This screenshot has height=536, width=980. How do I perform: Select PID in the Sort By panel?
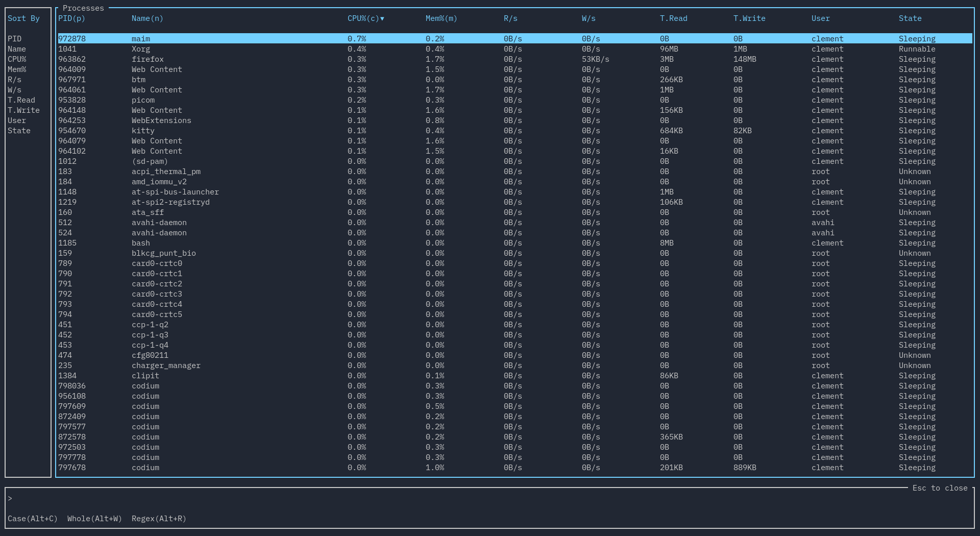point(15,39)
